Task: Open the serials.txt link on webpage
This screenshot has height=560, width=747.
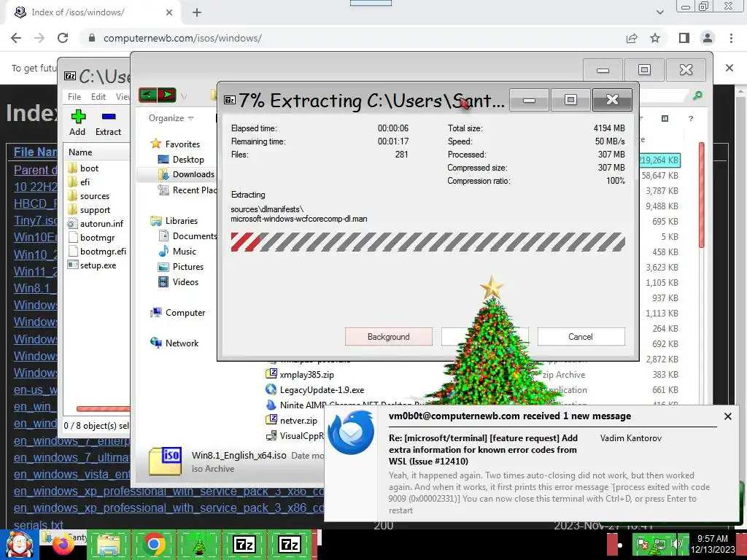Action: 38,524
